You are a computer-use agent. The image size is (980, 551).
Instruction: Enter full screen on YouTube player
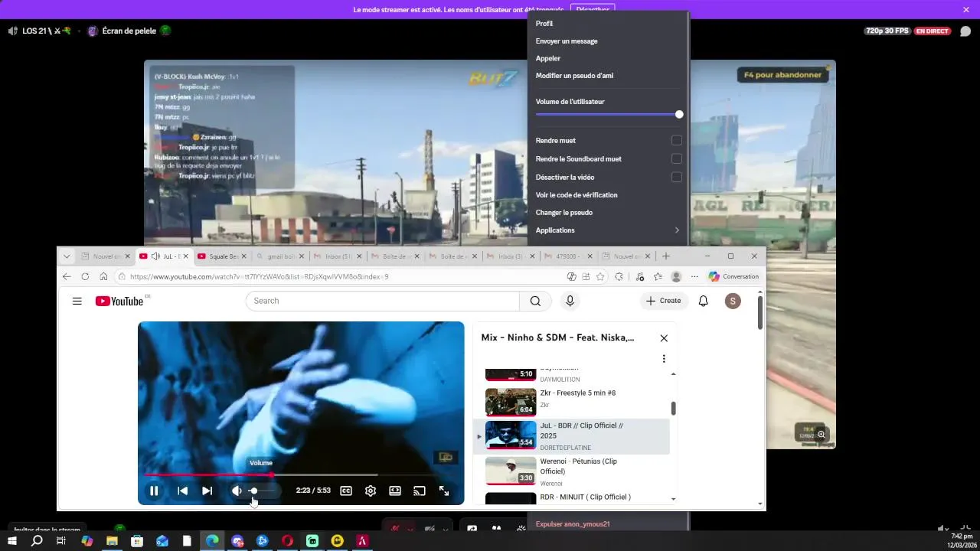(444, 491)
